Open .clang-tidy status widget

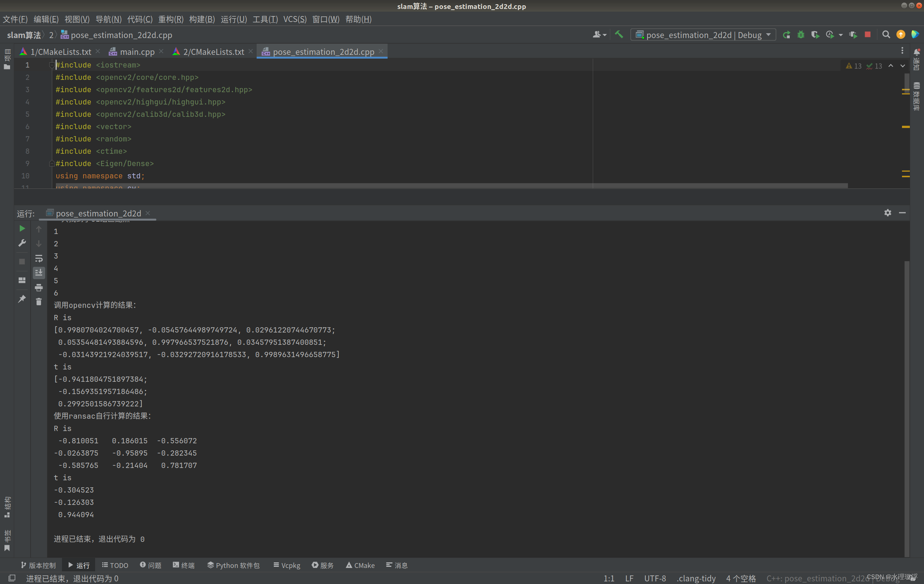[696, 578]
